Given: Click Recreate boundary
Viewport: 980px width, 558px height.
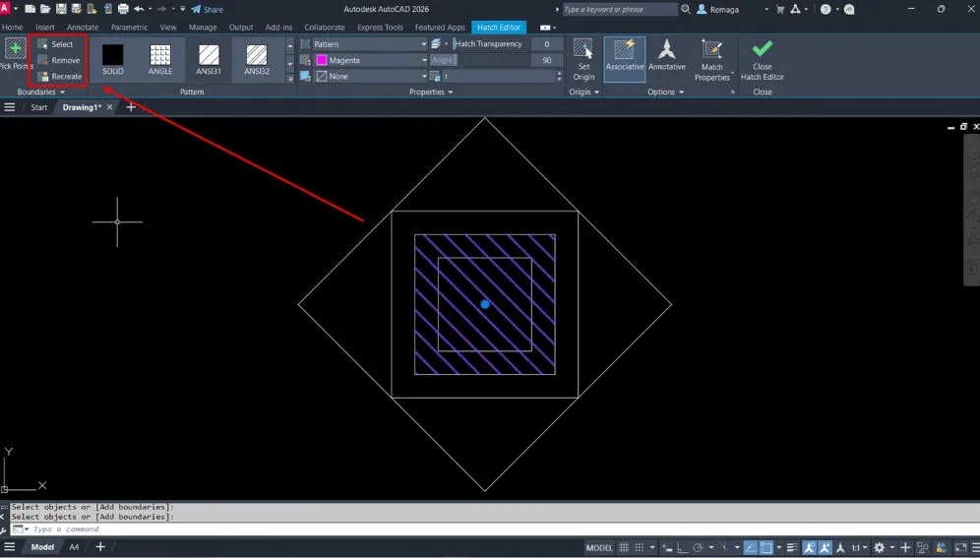Looking at the screenshot, I should coord(59,76).
